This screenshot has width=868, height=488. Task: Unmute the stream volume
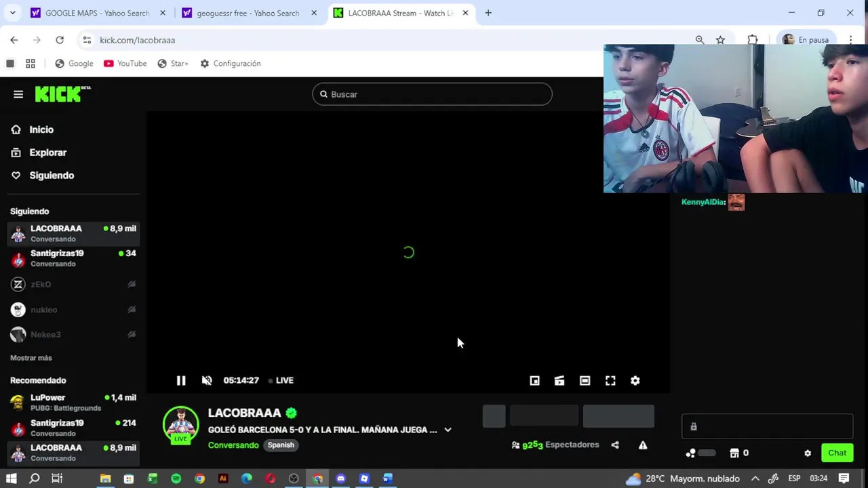pyautogui.click(x=207, y=381)
